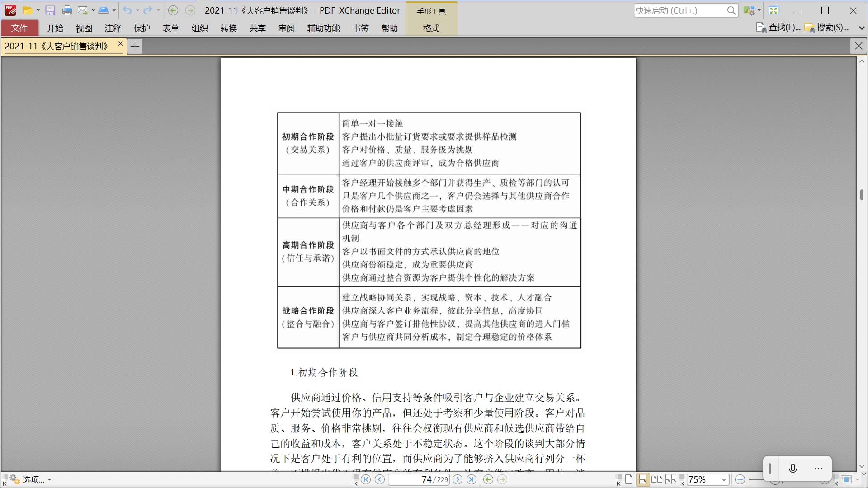Screen dimensions: 868x488
Task: Jump to the last page
Action: pyautogui.click(x=472, y=479)
